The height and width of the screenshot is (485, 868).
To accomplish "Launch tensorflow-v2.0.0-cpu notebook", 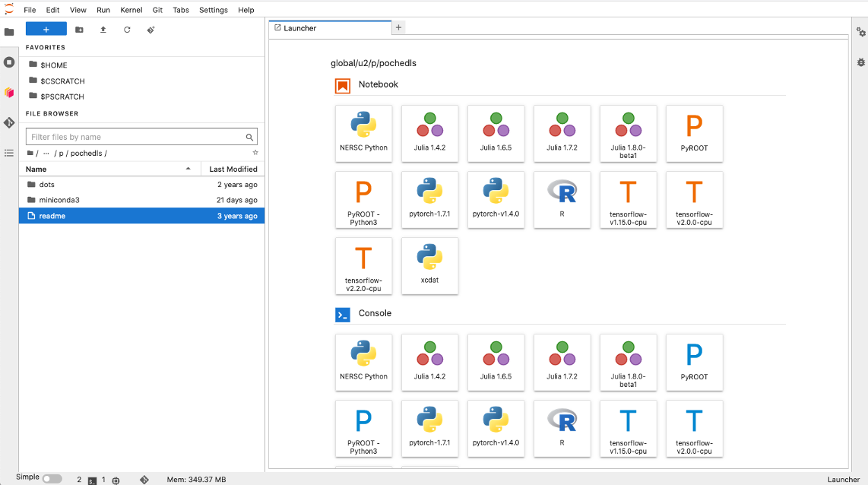I will (694, 200).
